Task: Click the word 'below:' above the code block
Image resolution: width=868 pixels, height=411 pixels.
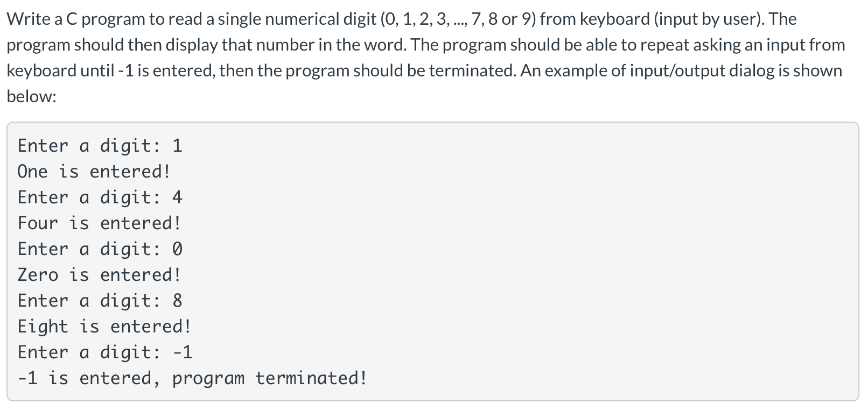Action: [31, 96]
